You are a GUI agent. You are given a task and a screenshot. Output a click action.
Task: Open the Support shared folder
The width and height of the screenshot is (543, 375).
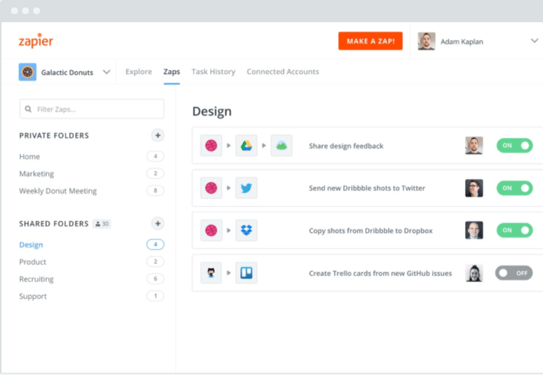(33, 296)
